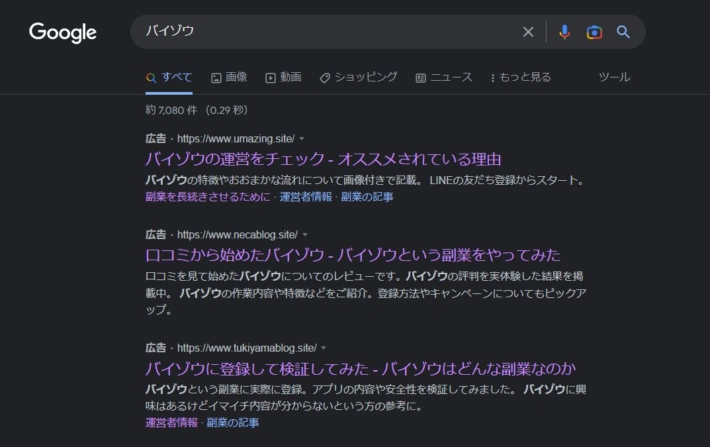Open search by image camera icon
Image resolution: width=710 pixels, height=447 pixels.
click(x=594, y=32)
